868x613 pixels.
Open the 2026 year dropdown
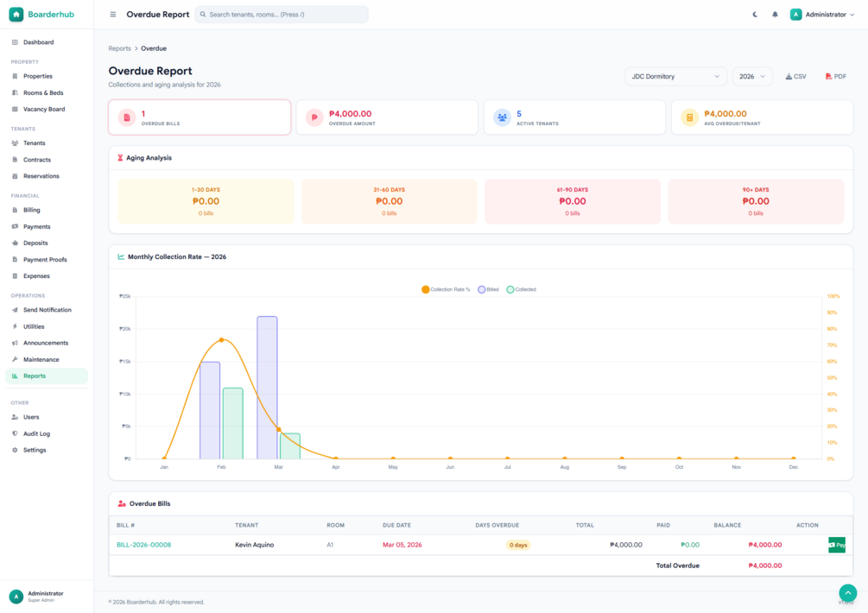(751, 76)
